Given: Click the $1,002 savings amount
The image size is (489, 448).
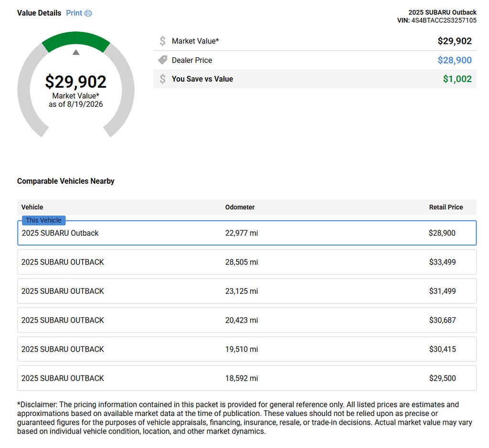Looking at the screenshot, I should pos(457,79).
